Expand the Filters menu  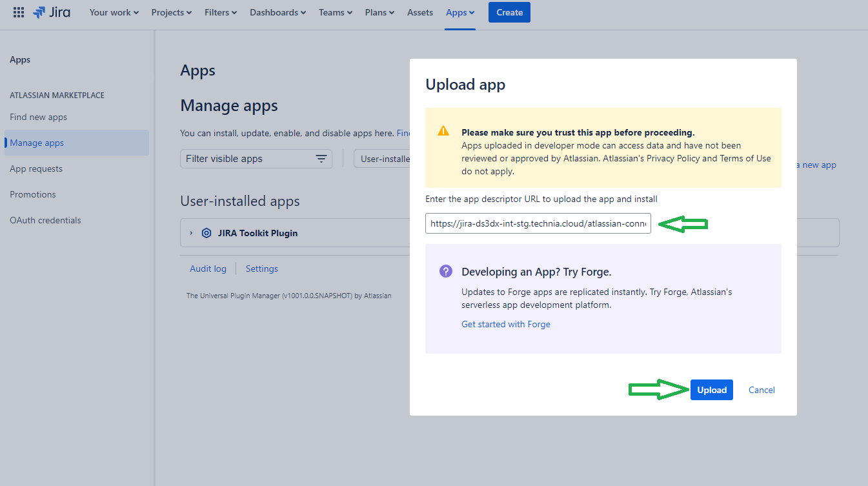pos(220,12)
